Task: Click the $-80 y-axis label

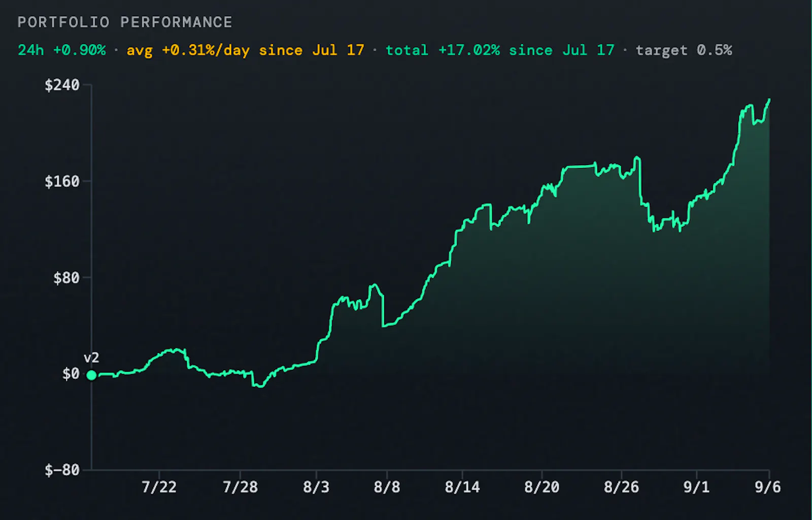Action: [62, 470]
